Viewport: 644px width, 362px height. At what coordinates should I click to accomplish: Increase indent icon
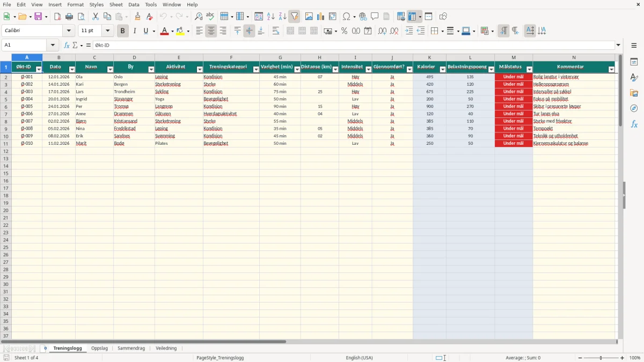[x=409, y=31]
